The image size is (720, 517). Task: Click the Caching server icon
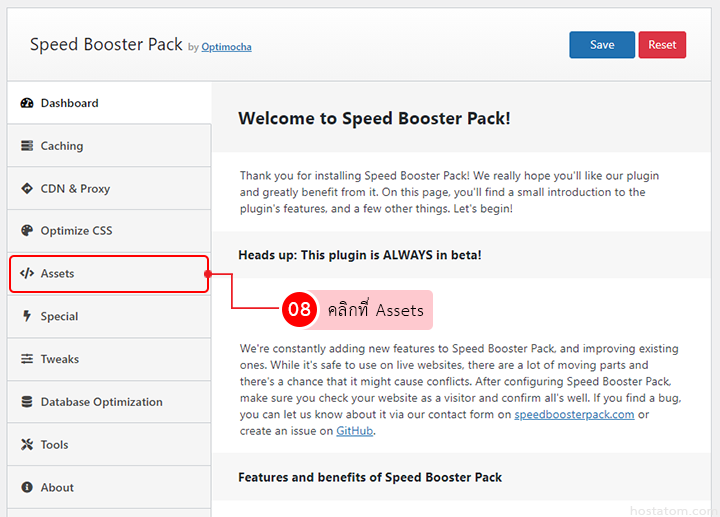coord(27,146)
